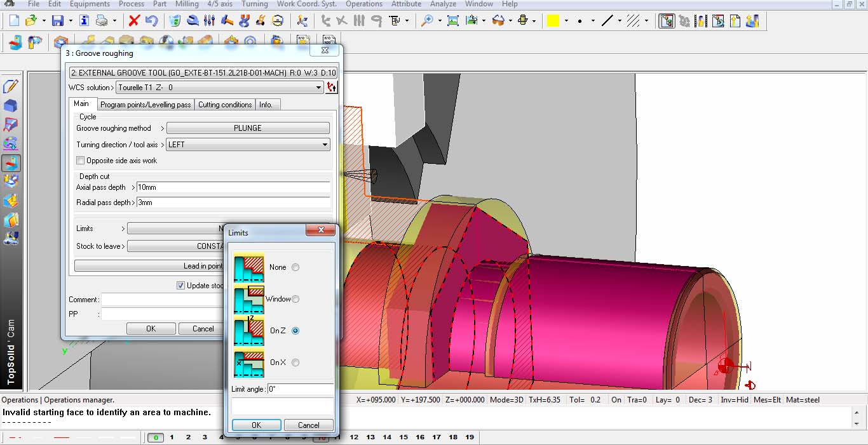
Task: Click the paint palette icon in left sidebar
Action: click(11, 143)
